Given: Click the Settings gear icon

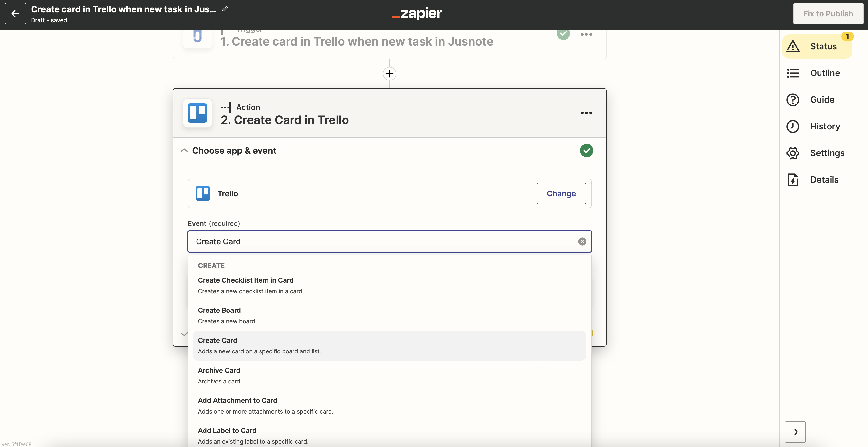Looking at the screenshot, I should (x=793, y=153).
